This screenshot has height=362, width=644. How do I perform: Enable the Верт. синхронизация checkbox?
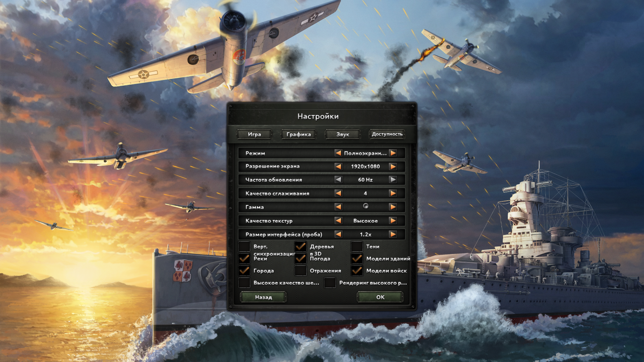pos(244,246)
